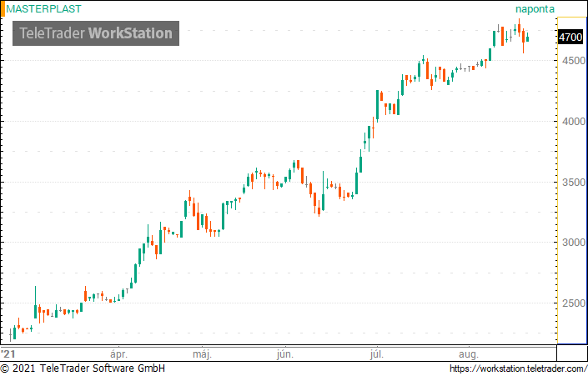Click the 4700 current price tag
Image resolution: width=588 pixels, height=376 pixels.
(x=570, y=38)
